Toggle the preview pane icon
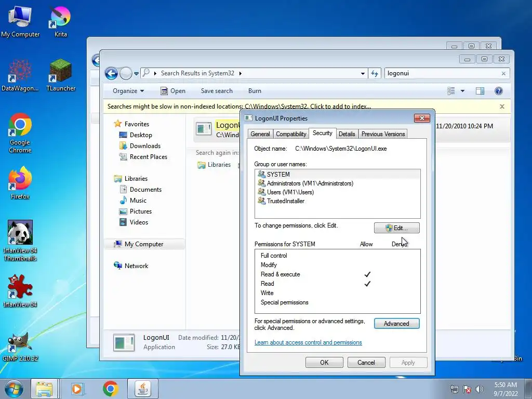 (480, 91)
